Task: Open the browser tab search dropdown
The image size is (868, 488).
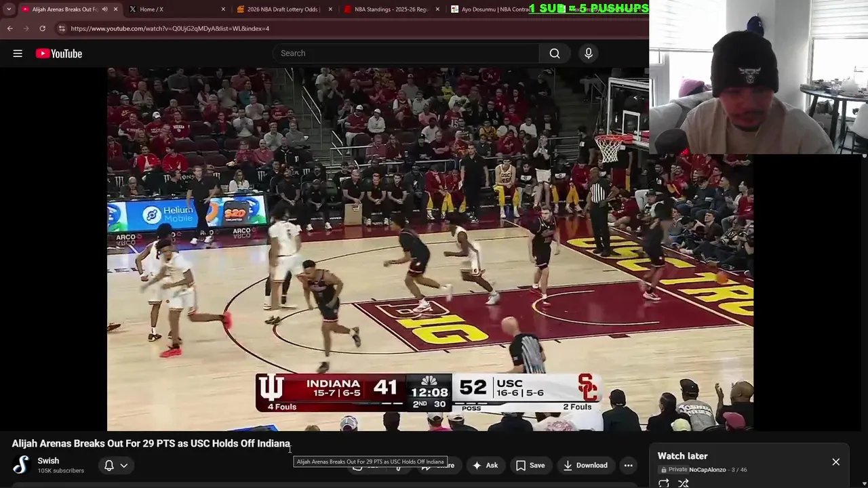Action: point(9,9)
